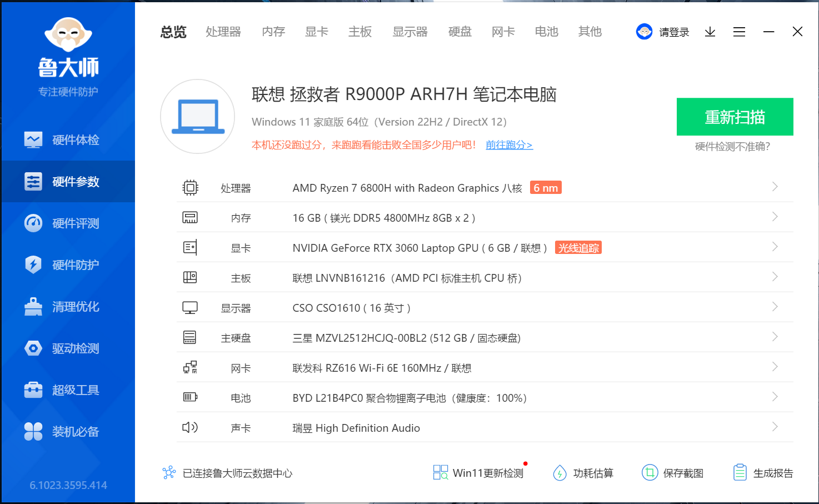The width and height of the screenshot is (819, 504).
Task: Open the 功耗估算 tool
Action: (x=583, y=473)
